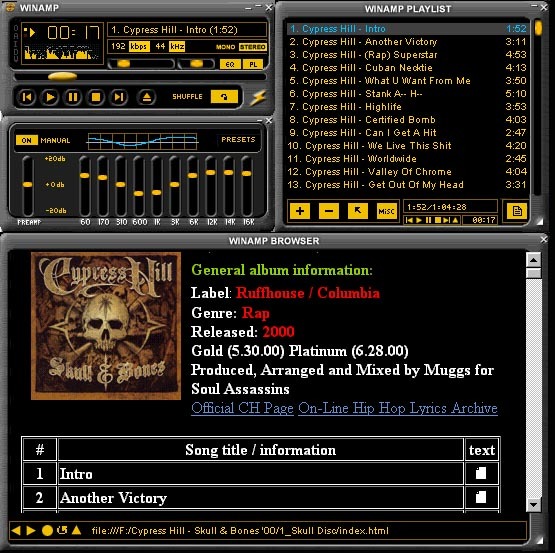The image size is (555, 553).
Task: Click the time display in main player
Action: pos(73,33)
